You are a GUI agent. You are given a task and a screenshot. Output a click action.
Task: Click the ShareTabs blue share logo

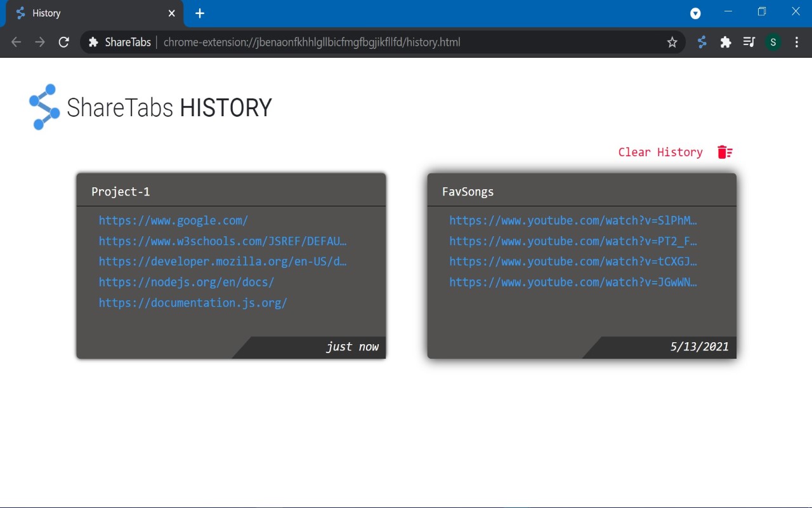click(44, 107)
